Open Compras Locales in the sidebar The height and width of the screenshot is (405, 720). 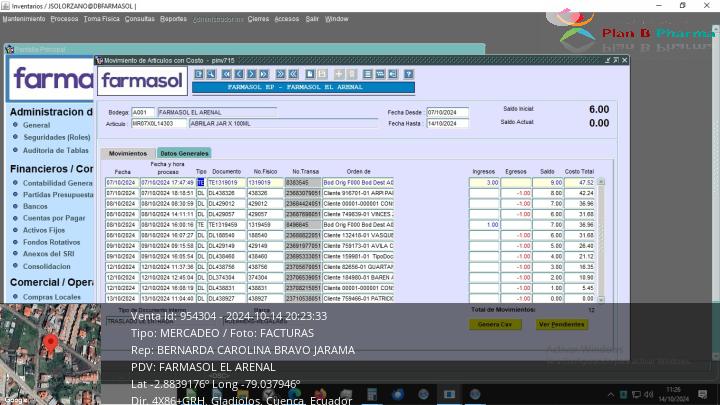(52, 297)
